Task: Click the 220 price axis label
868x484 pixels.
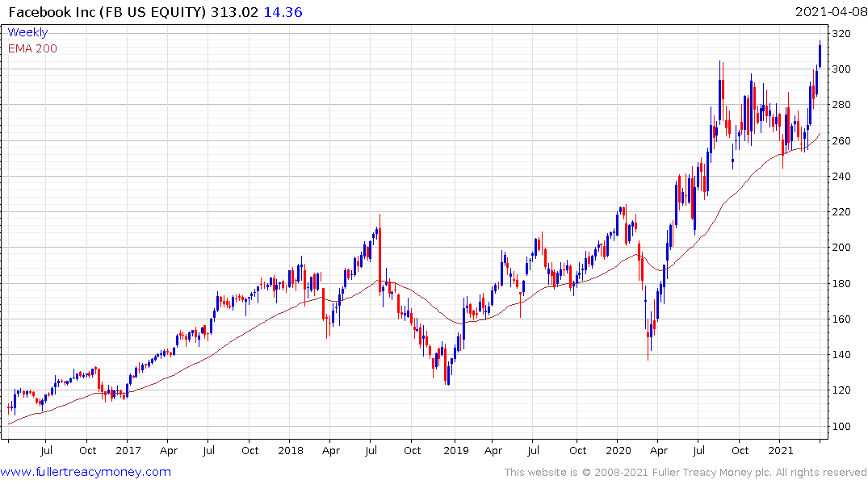Action: tap(841, 212)
